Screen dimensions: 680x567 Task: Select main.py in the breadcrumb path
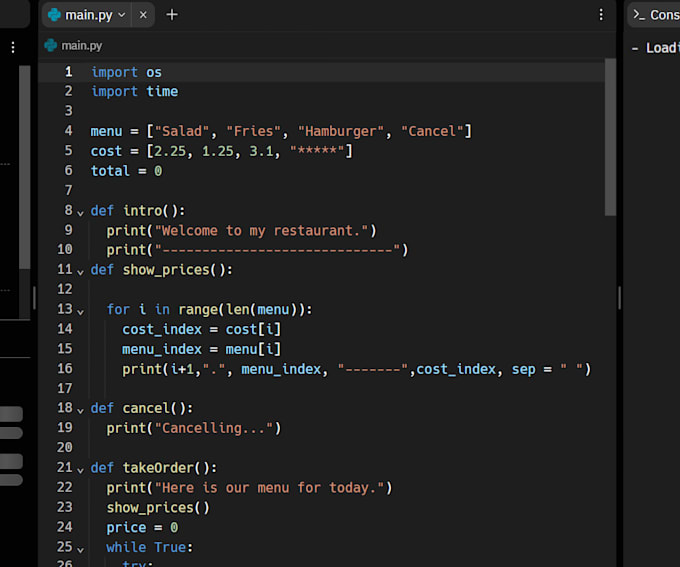[80, 45]
